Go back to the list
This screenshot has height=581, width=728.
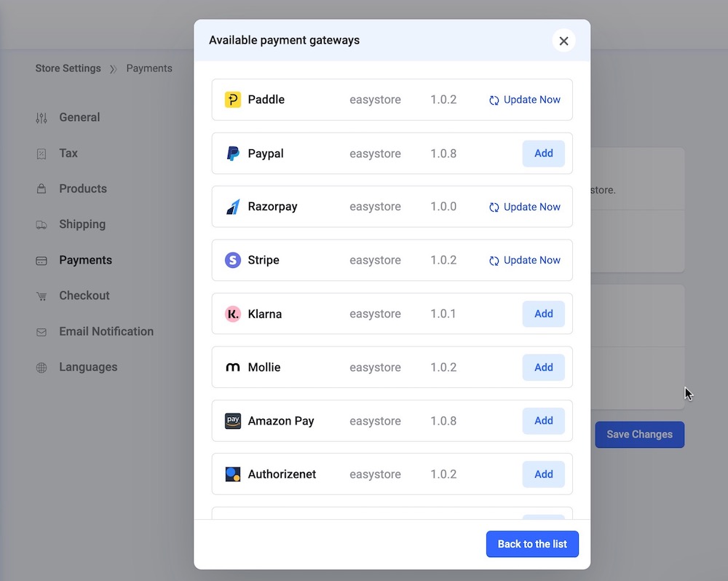532,544
